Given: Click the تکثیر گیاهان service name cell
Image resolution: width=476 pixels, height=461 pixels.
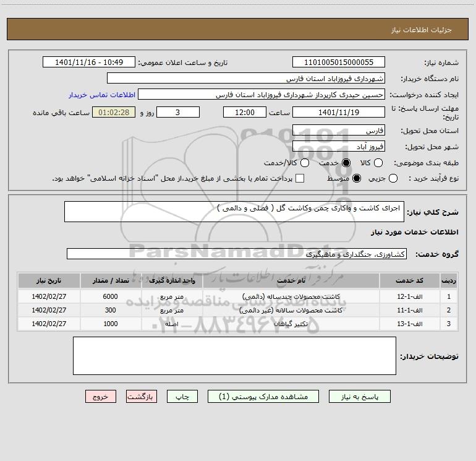Looking at the screenshot, I should 291,324.
